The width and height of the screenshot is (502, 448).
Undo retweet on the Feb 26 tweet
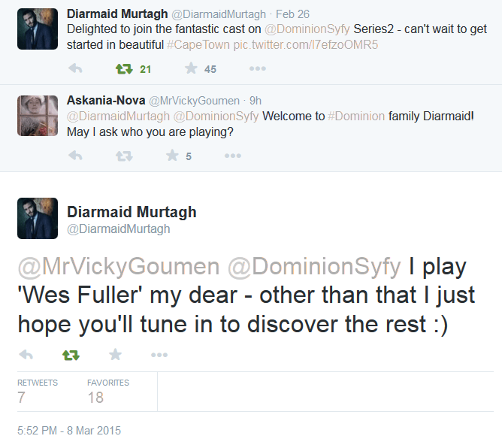pyautogui.click(x=122, y=69)
